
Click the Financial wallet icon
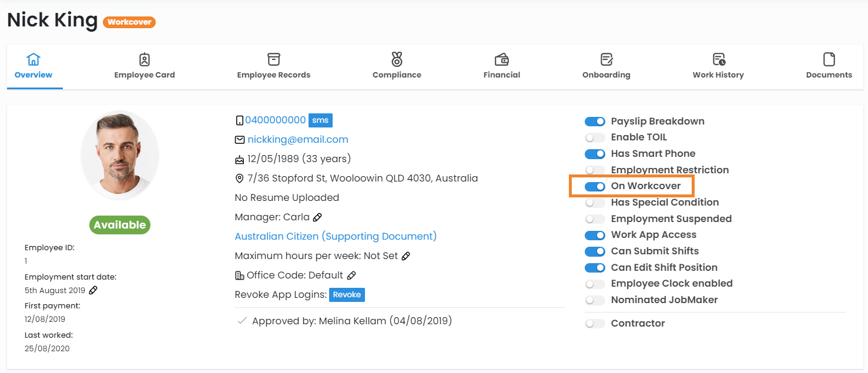point(501,59)
